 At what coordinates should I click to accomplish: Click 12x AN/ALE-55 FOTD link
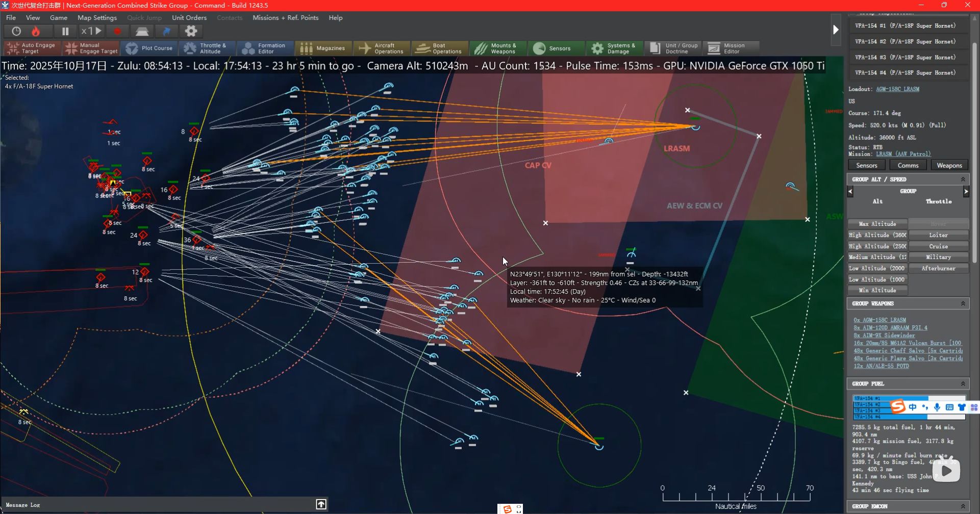(x=881, y=366)
